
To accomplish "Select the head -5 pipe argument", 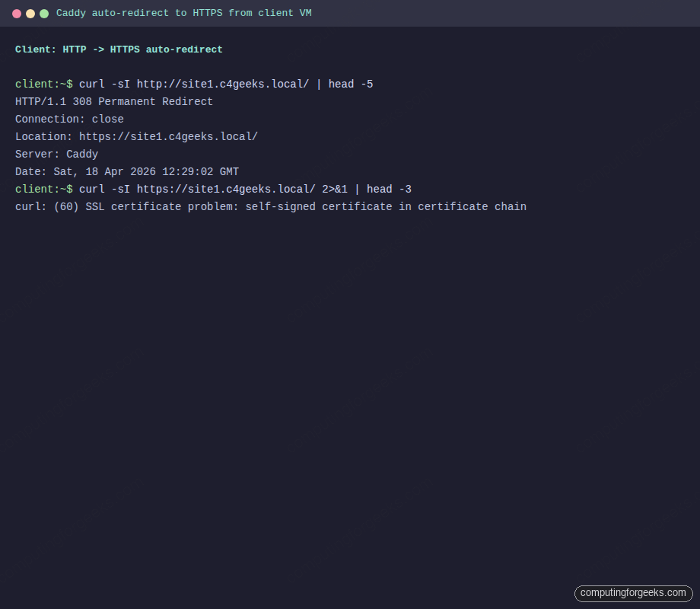I will coord(352,84).
